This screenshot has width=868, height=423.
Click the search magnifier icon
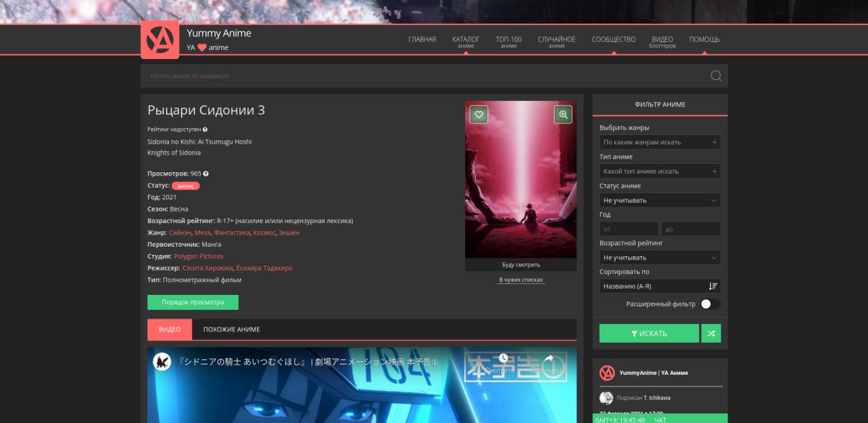point(716,76)
